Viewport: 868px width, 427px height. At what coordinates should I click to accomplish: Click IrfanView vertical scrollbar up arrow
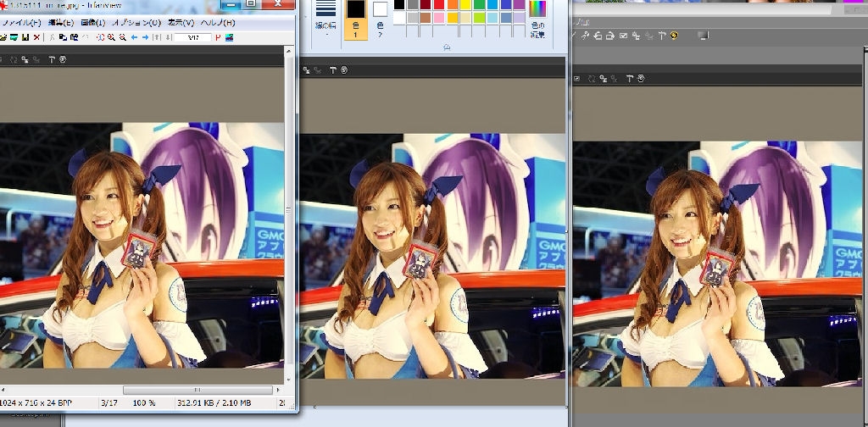[x=289, y=51]
